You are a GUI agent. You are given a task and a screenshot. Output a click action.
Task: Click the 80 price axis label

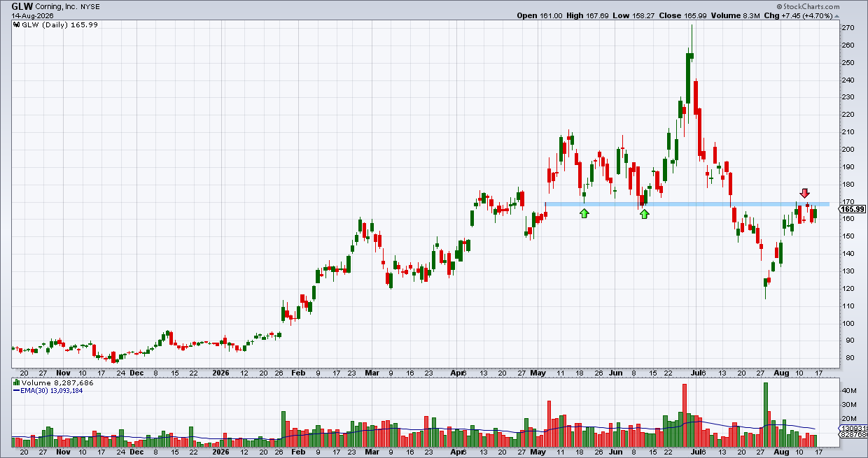846,358
